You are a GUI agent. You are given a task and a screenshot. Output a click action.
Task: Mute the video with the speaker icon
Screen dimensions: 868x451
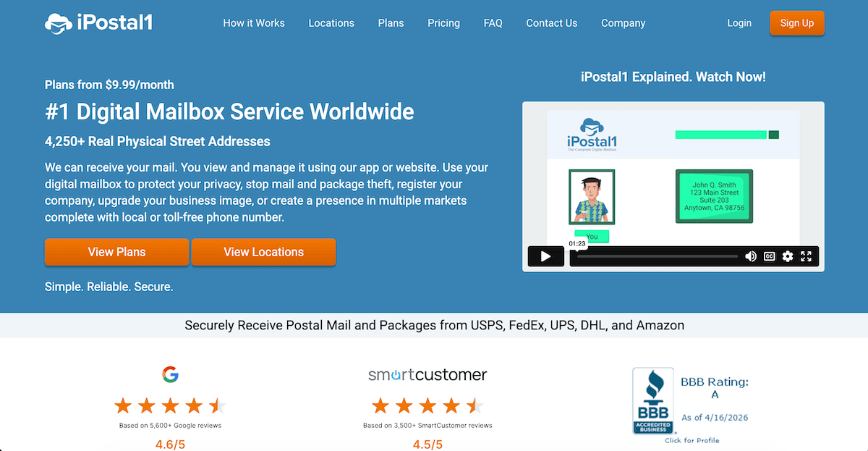751,256
